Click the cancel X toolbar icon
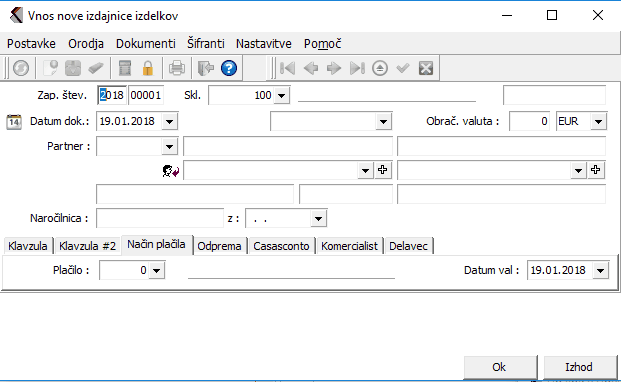 click(426, 68)
